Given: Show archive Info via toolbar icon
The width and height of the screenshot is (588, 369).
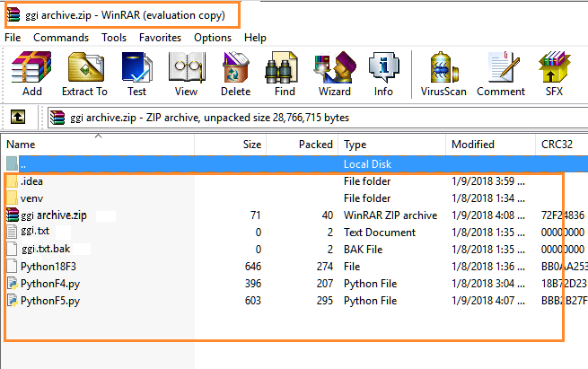Looking at the screenshot, I should click(x=383, y=74).
